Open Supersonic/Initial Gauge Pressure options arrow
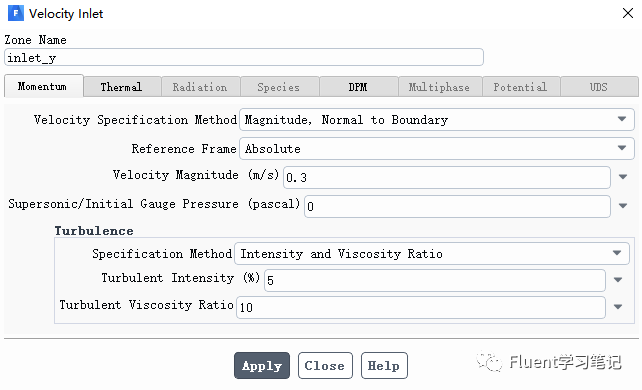642x390 pixels. pos(623,206)
